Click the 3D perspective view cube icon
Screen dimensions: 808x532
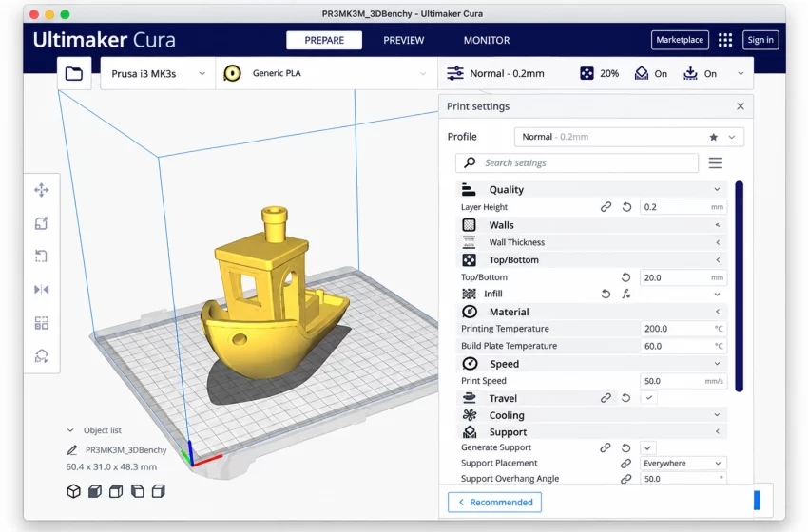pos(74,491)
